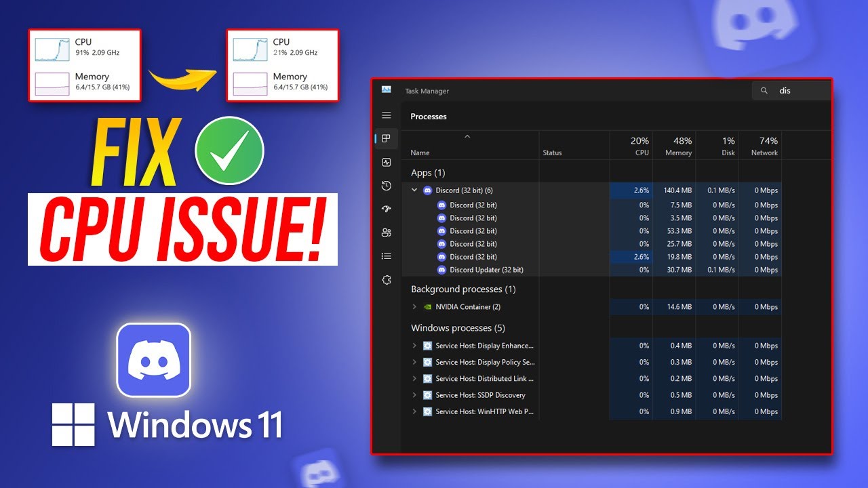The width and height of the screenshot is (868, 488).
Task: Click the '140.4 MB' memory cell for Discord
Action: pyautogui.click(x=675, y=190)
